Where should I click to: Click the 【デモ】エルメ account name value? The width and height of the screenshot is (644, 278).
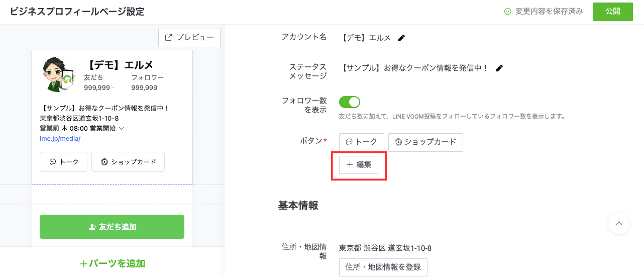pyautogui.click(x=365, y=38)
